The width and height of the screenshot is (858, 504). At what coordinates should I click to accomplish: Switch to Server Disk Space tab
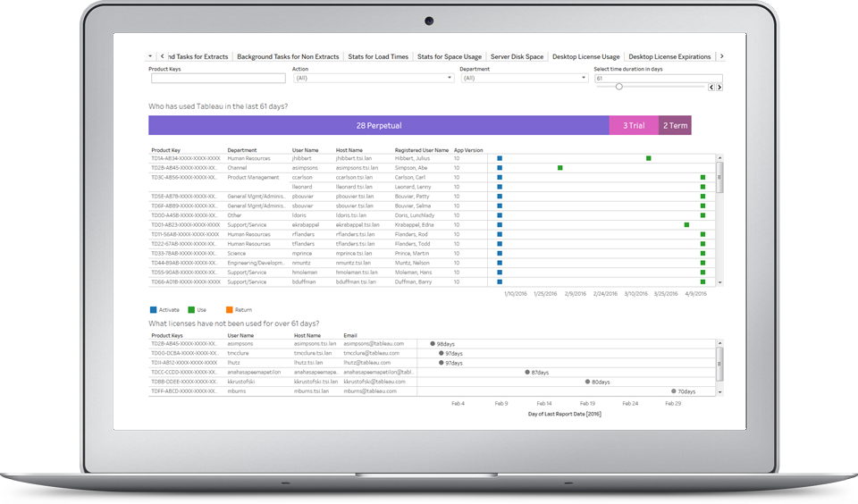click(x=517, y=56)
